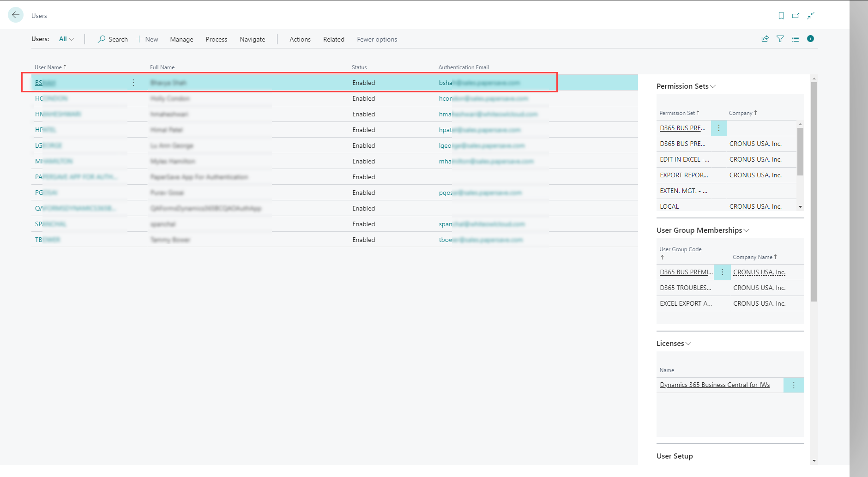The width and height of the screenshot is (868, 477).
Task: Collapse the Permission Sets section
Action: (x=713, y=86)
